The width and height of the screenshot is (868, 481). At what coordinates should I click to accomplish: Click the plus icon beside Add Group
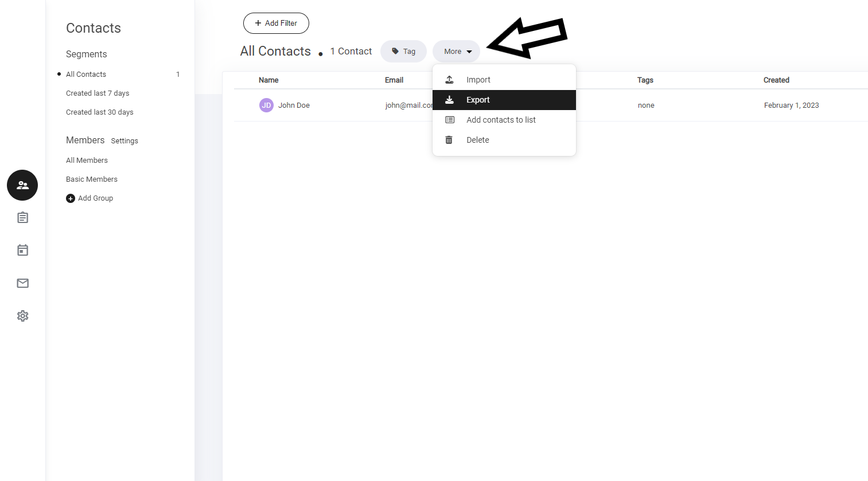pyautogui.click(x=71, y=198)
